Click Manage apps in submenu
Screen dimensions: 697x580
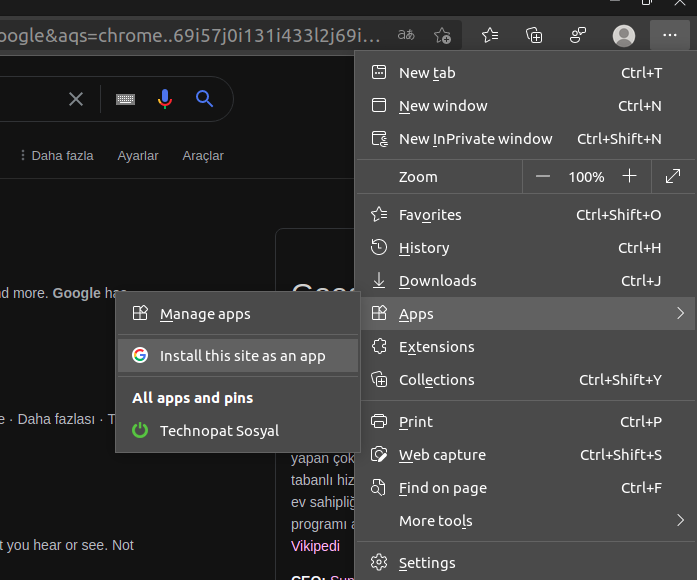click(238, 314)
